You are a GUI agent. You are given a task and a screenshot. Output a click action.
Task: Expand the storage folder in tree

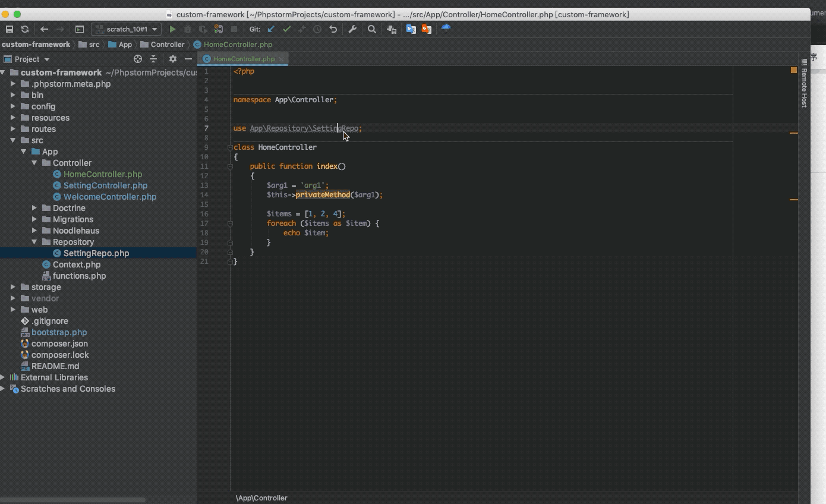[x=13, y=287]
